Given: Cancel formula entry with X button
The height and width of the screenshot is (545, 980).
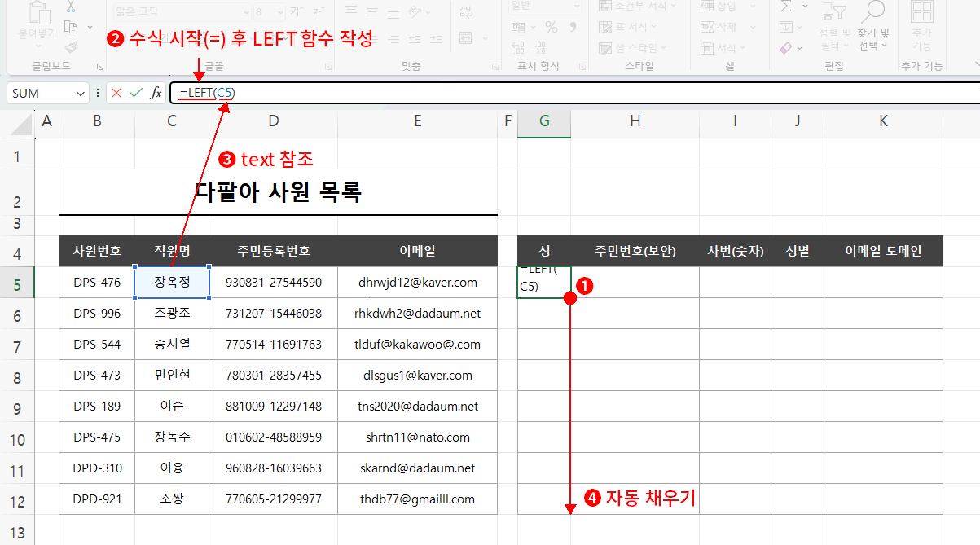Looking at the screenshot, I should click(116, 93).
